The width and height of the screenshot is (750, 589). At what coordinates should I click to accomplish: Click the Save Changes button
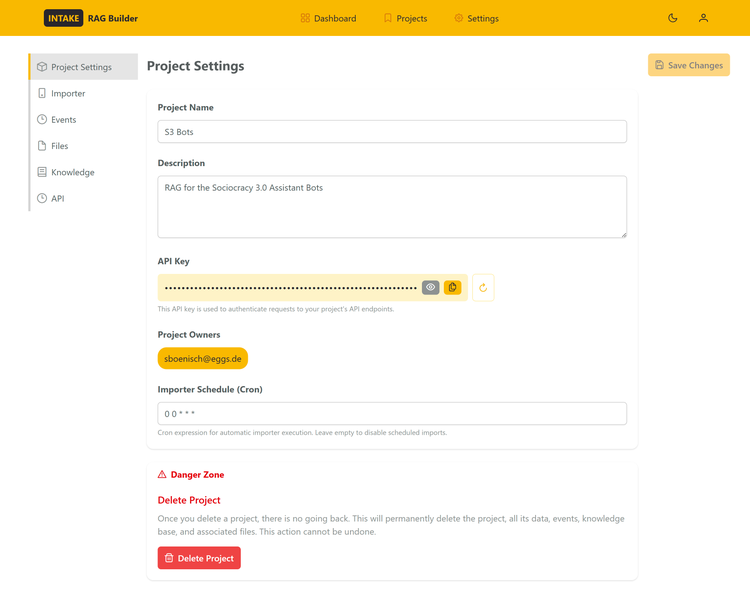(x=688, y=65)
